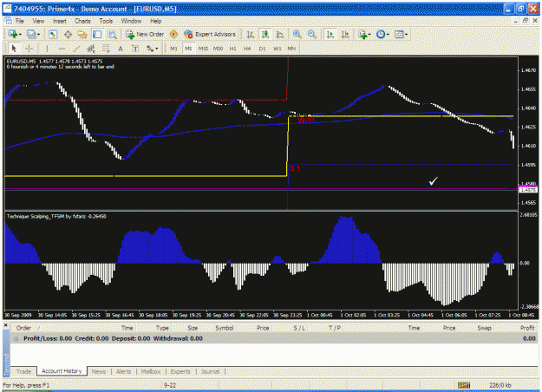The image size is (542, 392).
Task: Draw a trendline
Action: pos(76,49)
